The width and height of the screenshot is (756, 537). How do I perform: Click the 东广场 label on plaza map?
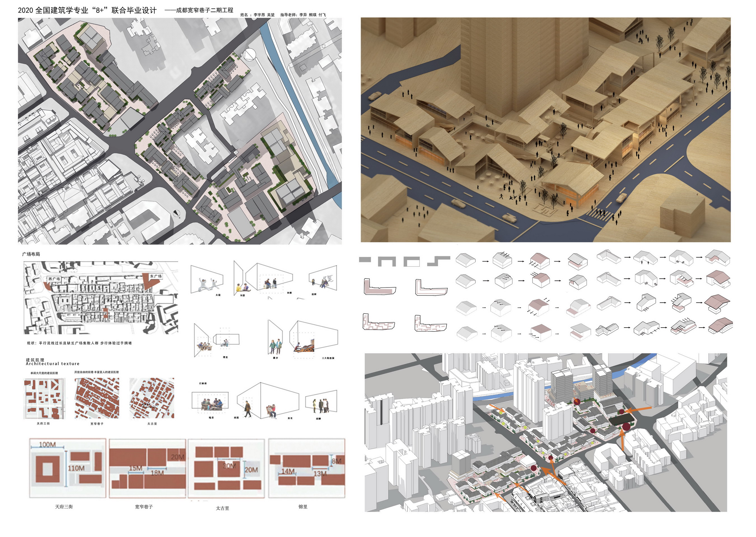click(155, 276)
